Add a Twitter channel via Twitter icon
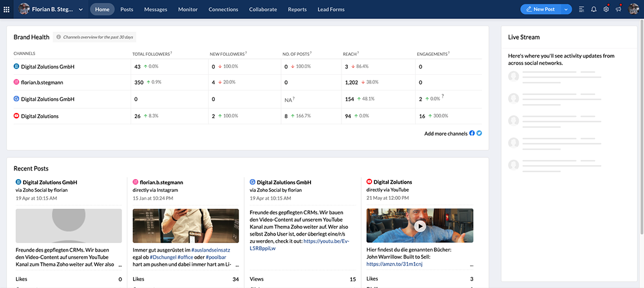The image size is (644, 288). coord(479,133)
